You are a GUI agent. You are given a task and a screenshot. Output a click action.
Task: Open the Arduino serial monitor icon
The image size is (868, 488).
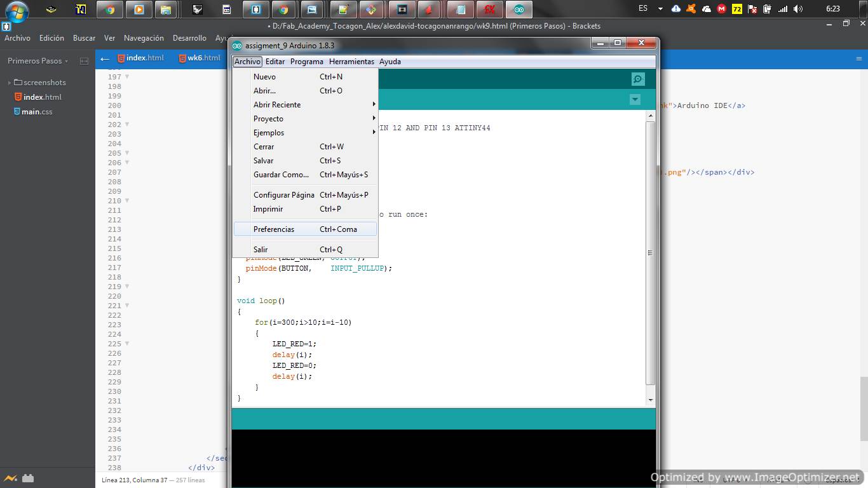(638, 79)
